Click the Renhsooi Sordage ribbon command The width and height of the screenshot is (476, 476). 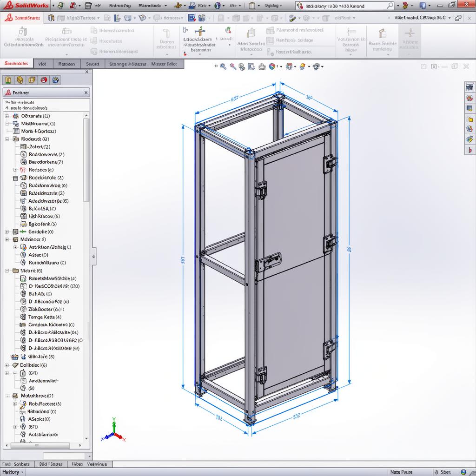(x=290, y=40)
